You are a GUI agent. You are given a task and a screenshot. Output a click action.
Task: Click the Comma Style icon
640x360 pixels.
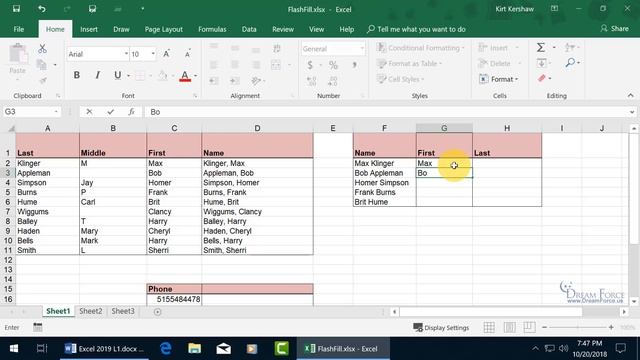[x=354, y=65]
